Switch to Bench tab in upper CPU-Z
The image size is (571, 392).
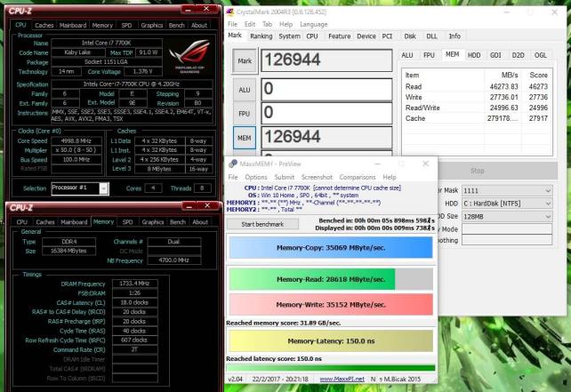pos(177,25)
